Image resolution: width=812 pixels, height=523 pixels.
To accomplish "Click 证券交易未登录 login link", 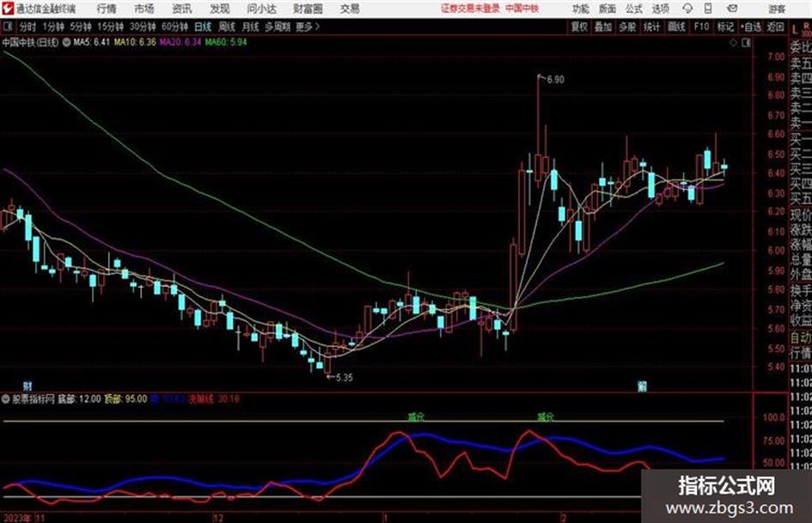I will tap(470, 9).
